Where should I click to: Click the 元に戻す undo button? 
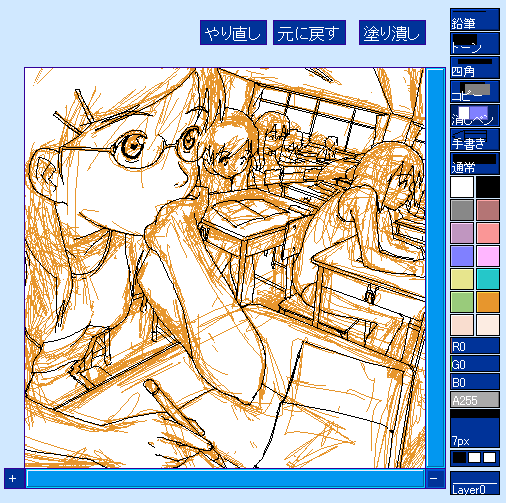pyautogui.click(x=309, y=32)
